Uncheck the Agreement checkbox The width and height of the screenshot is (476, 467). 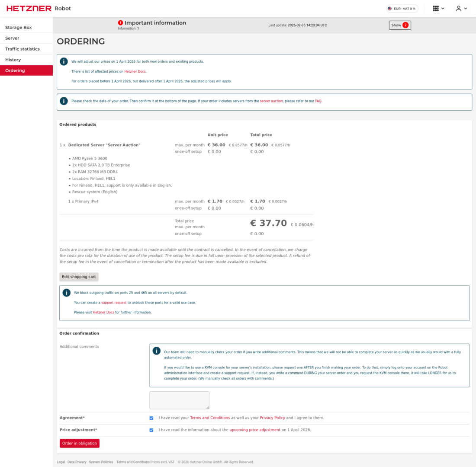151,418
